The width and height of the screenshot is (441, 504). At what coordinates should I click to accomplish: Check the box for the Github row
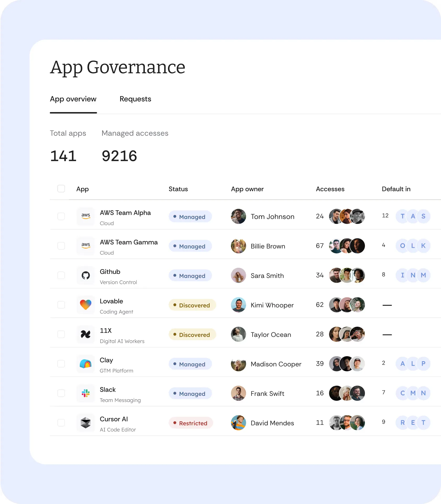pos(61,275)
